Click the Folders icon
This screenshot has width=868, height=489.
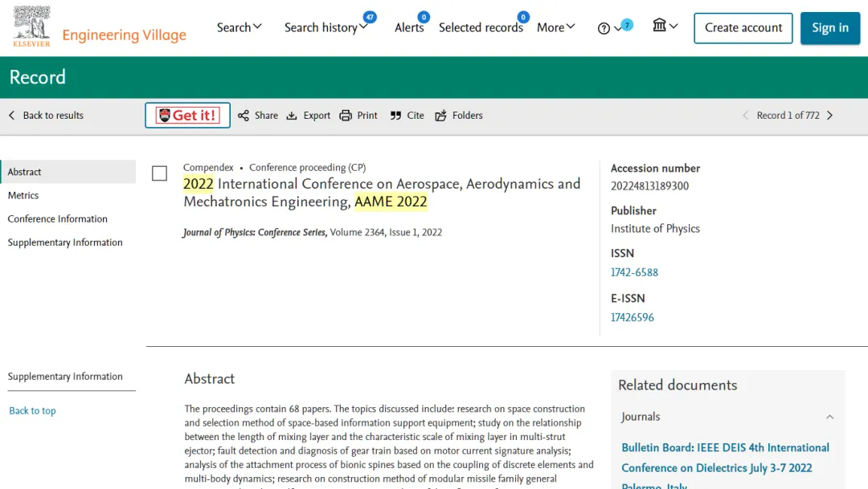(x=440, y=115)
